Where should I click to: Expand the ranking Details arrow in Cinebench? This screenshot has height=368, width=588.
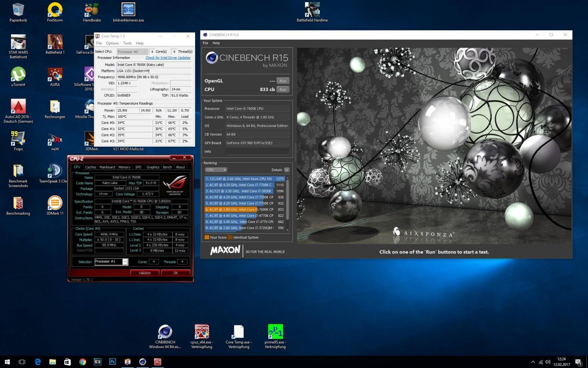[x=287, y=170]
